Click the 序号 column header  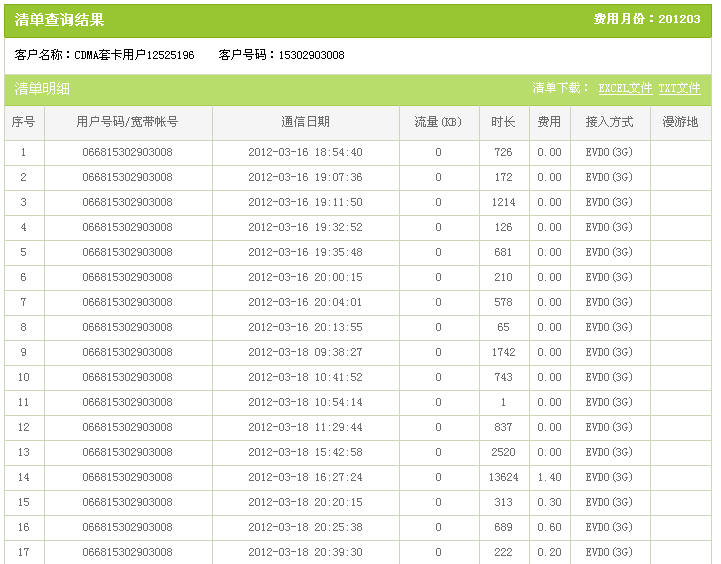pos(24,122)
